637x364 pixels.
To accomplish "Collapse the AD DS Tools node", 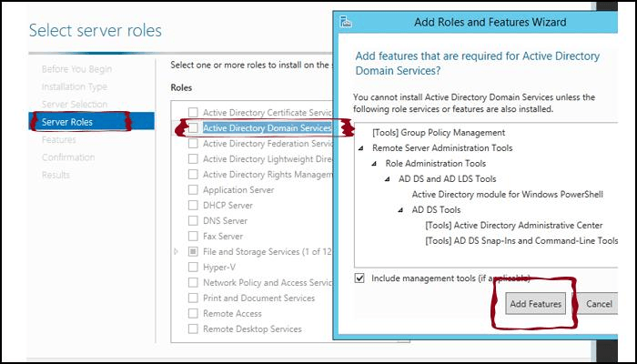I will point(400,210).
